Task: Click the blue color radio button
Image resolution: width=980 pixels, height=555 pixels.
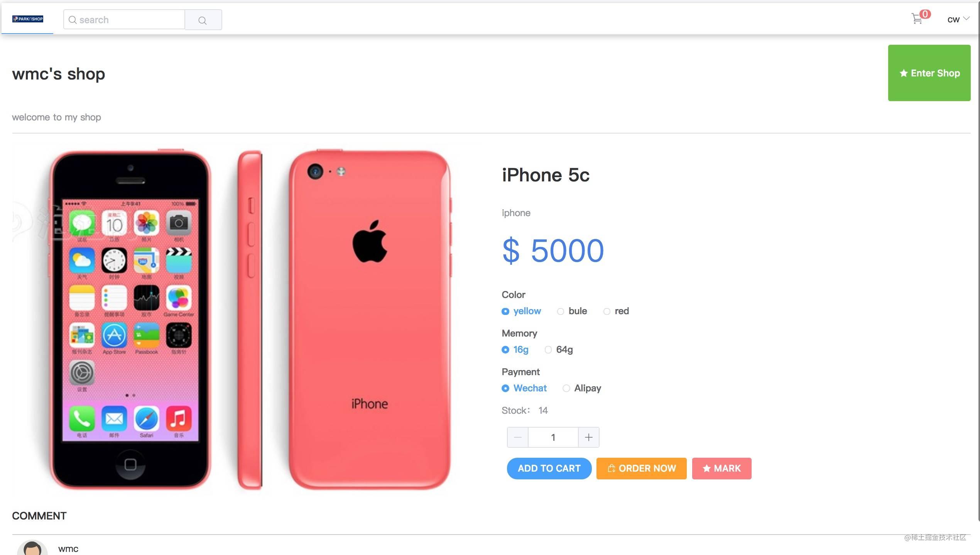Action: [560, 311]
